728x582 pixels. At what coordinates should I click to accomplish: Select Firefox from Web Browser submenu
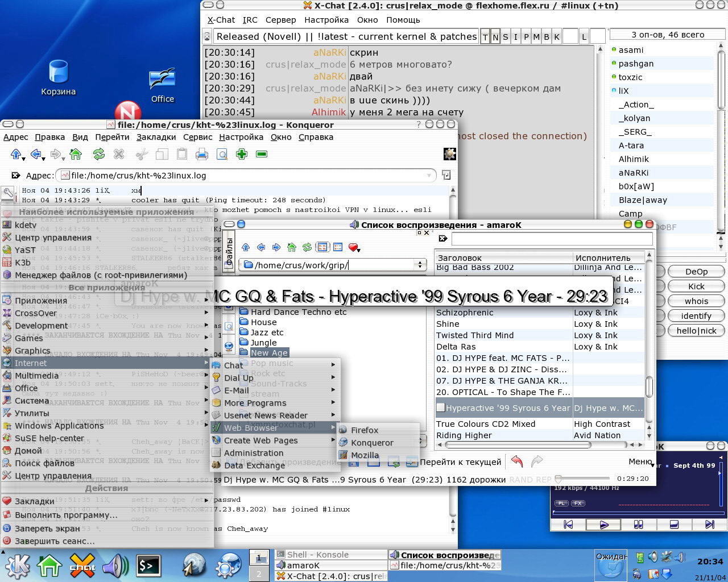point(378,430)
